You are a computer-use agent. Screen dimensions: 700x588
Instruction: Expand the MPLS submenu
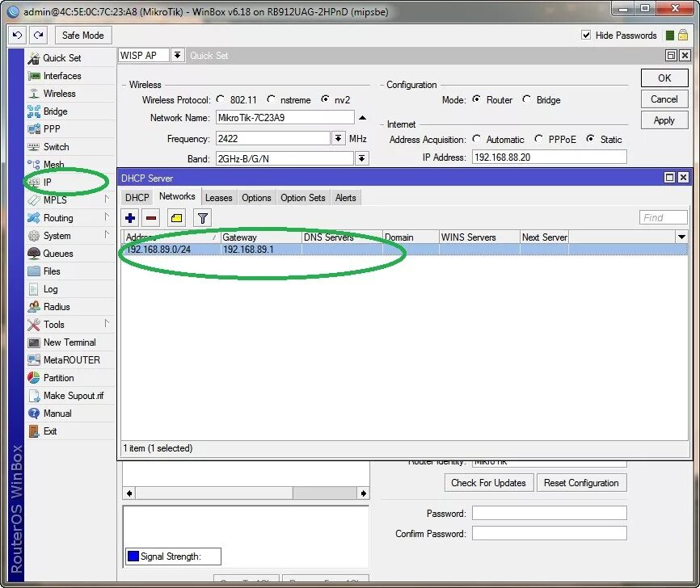[x=106, y=199]
